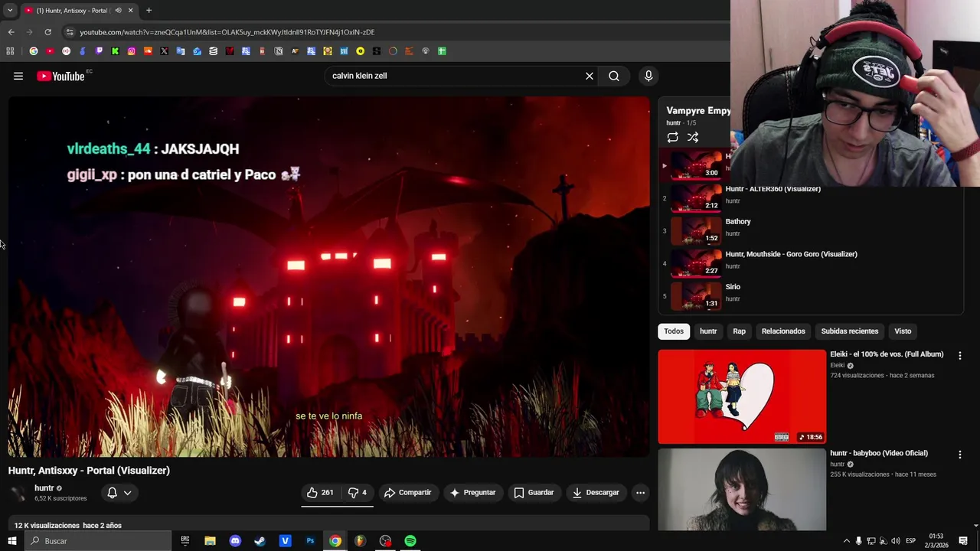Open a new browser tab
This screenshot has height=551, width=980.
[149, 11]
